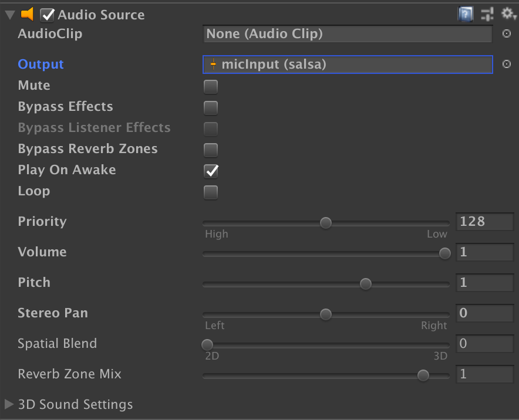Collapse the Audio Source component foldout

click(x=10, y=15)
